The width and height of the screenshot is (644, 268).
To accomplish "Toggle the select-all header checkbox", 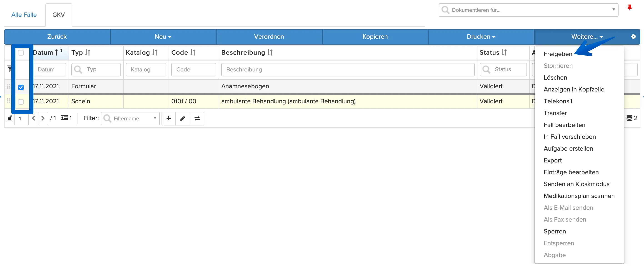I will click(21, 53).
